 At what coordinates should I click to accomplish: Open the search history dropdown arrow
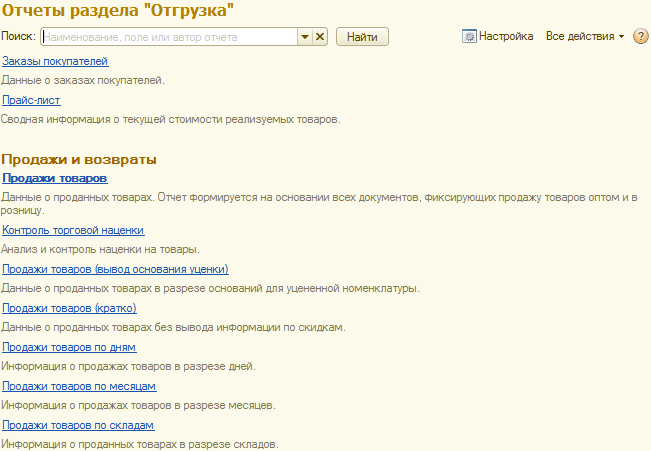tap(305, 37)
